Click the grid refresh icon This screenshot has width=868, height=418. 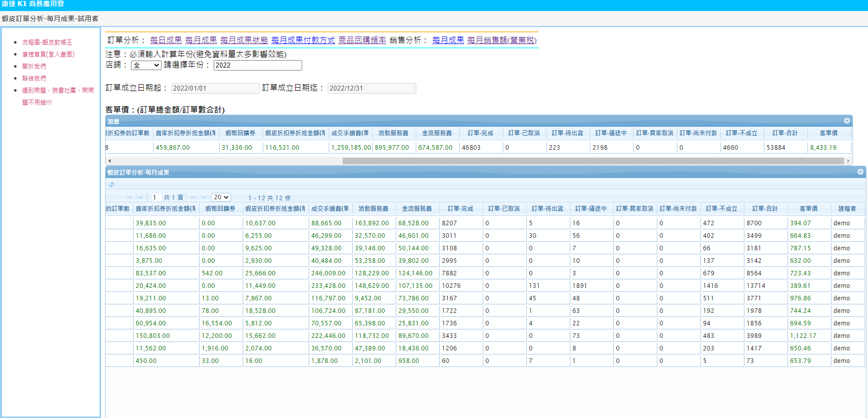click(x=112, y=185)
